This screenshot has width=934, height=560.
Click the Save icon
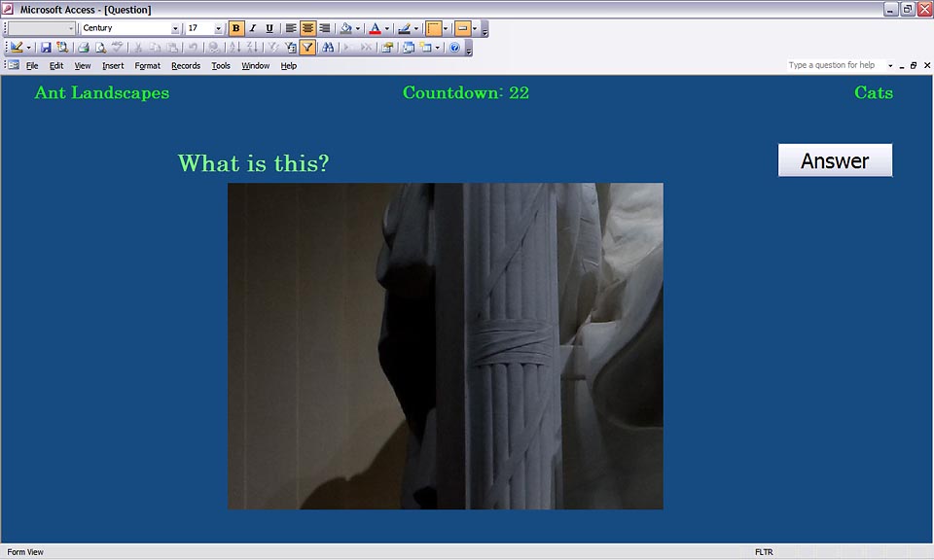[46, 47]
